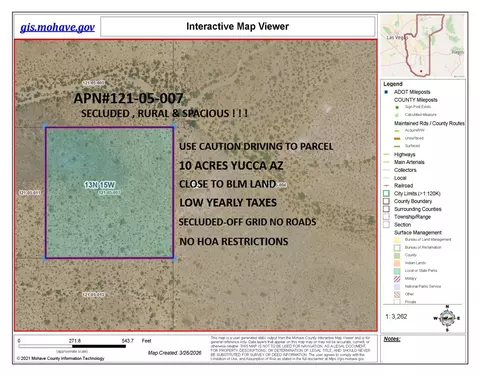This screenshot has height=376, width=480.
Task: Click the County green surface management swatch
Action: [x=397, y=255]
